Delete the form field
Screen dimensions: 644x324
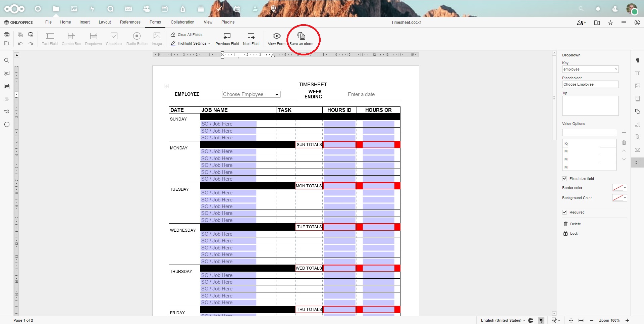[x=572, y=224]
